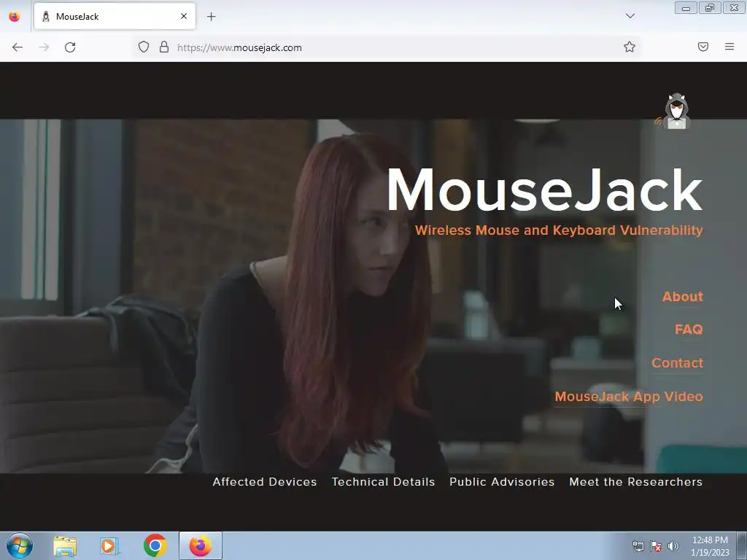Screen dimensions: 747x560
Task: Open the Contact link
Action: (x=677, y=363)
